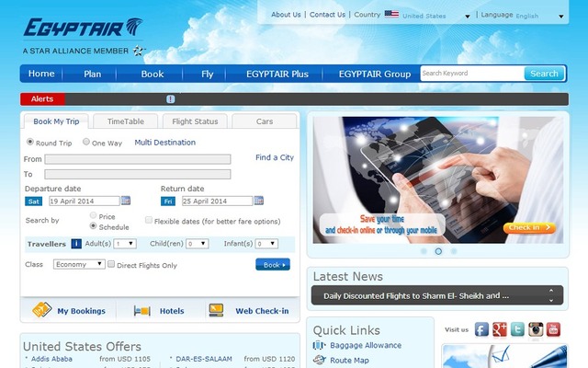
Task: Choose search by Schedule option
Action: [93, 225]
